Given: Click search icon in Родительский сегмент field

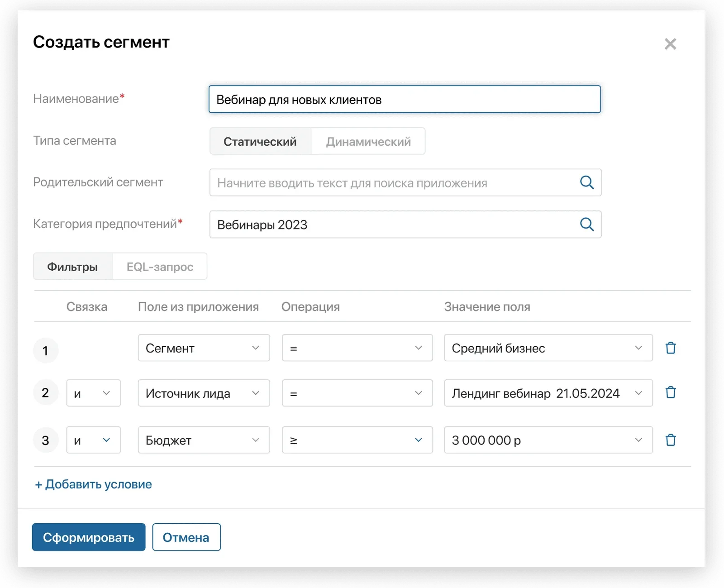Looking at the screenshot, I should point(587,182).
